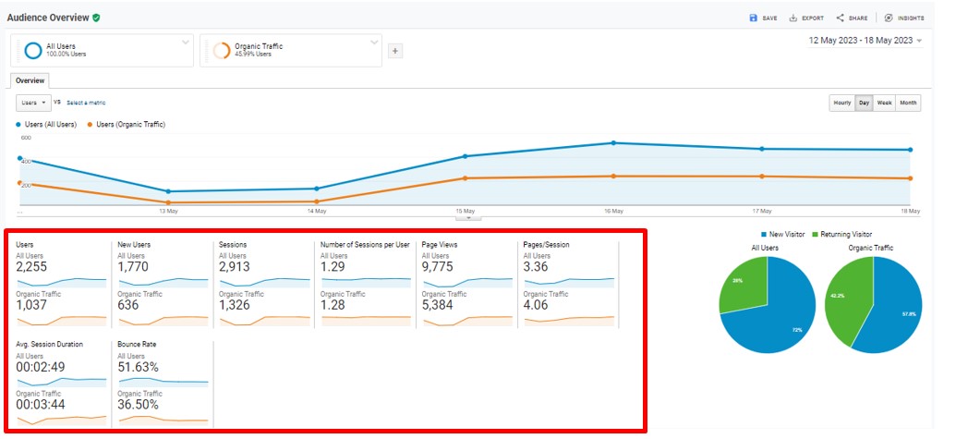This screenshot has width=980, height=439.
Task: Click the INSIGHTS text button
Action: [911, 18]
